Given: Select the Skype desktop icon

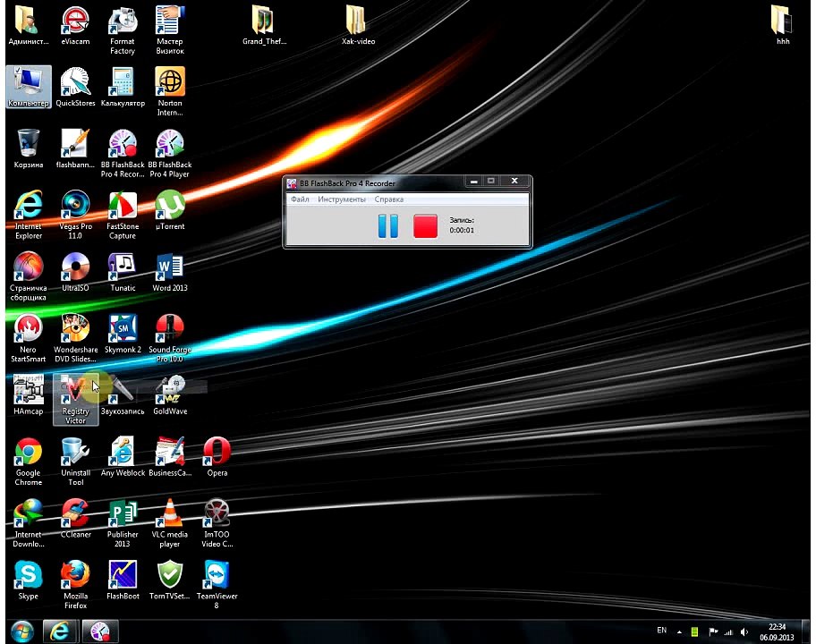Looking at the screenshot, I should (28, 580).
